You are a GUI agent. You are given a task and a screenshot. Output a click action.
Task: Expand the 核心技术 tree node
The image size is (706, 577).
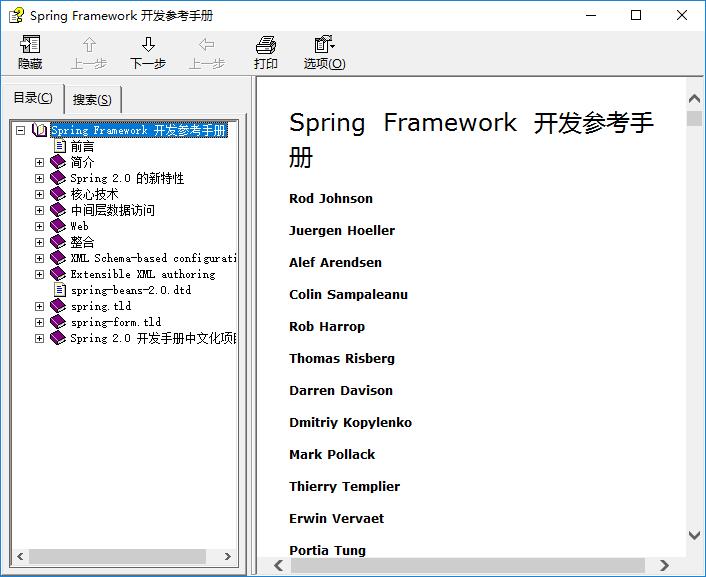40,194
